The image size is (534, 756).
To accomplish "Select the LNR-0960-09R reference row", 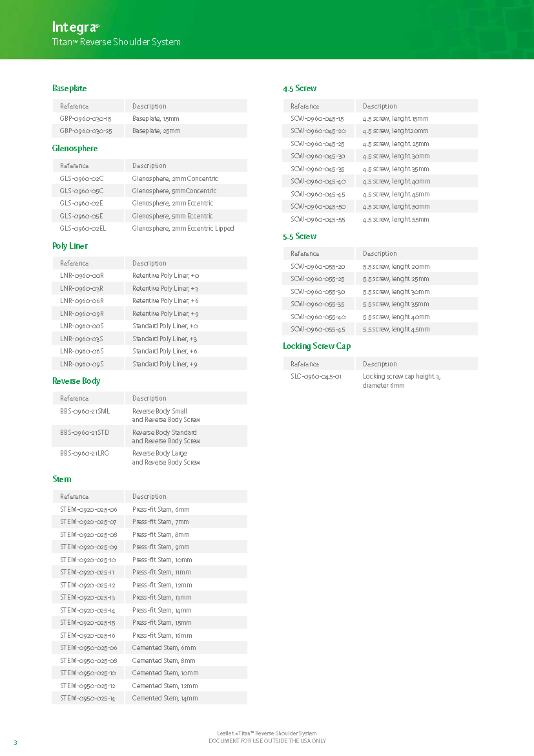I will [81, 313].
